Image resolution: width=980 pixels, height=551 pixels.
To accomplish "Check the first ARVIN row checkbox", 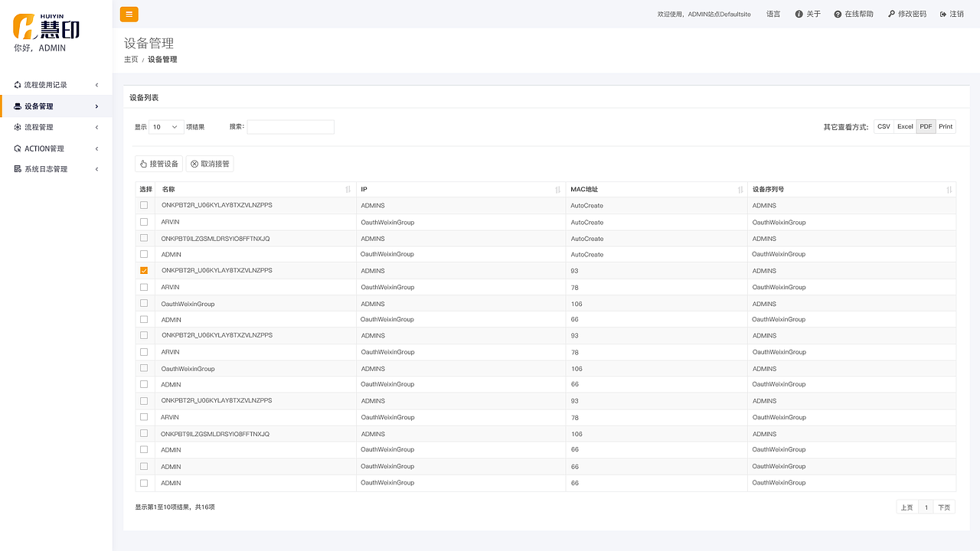I will [x=144, y=222].
